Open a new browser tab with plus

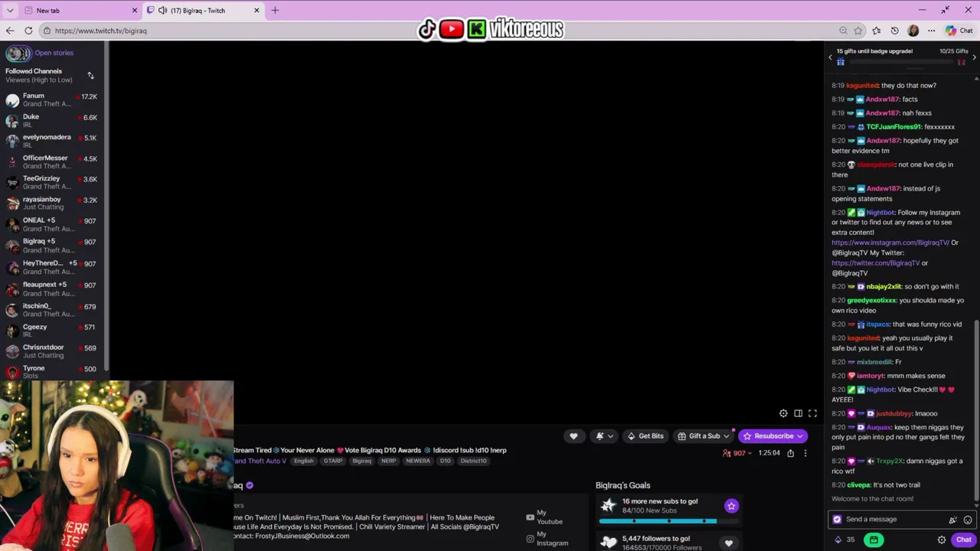275,11
